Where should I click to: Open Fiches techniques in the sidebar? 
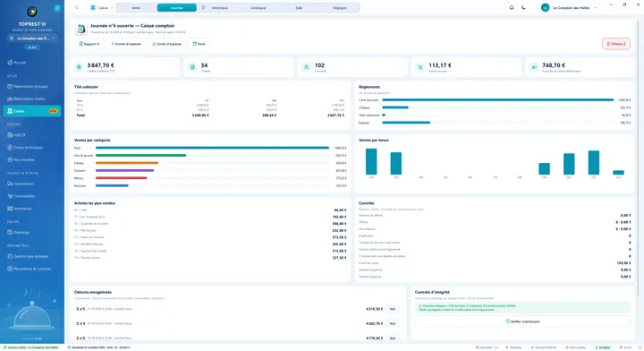[x=31, y=147]
